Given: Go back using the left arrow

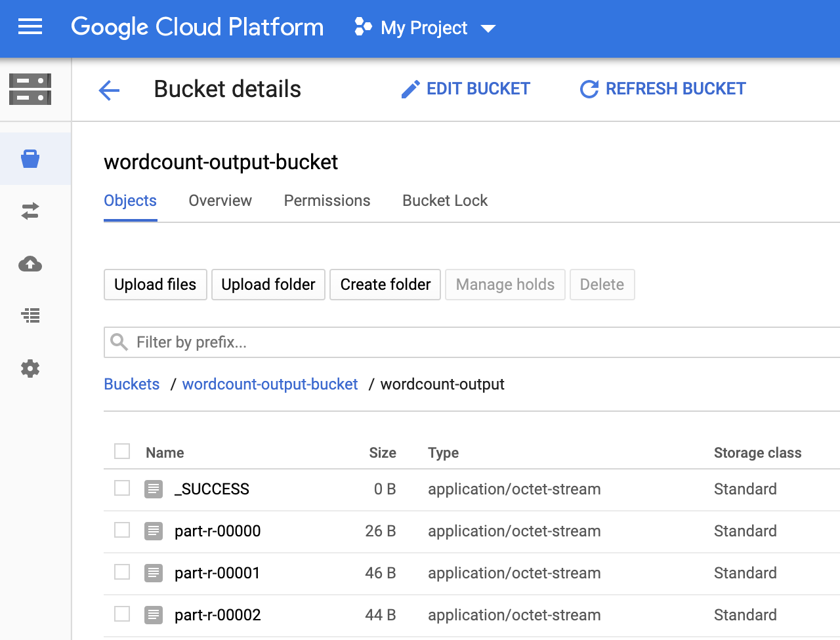Looking at the screenshot, I should click(x=109, y=90).
